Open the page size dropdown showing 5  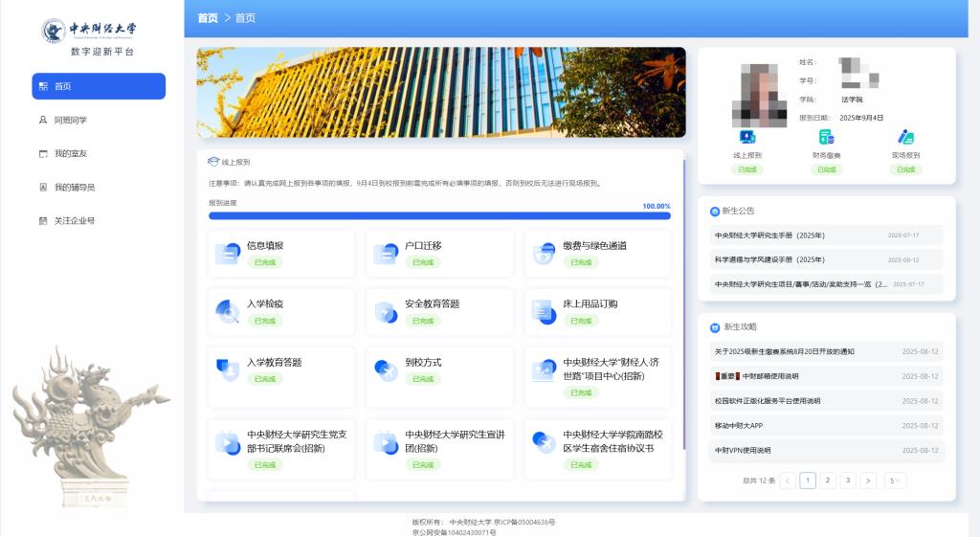(895, 481)
